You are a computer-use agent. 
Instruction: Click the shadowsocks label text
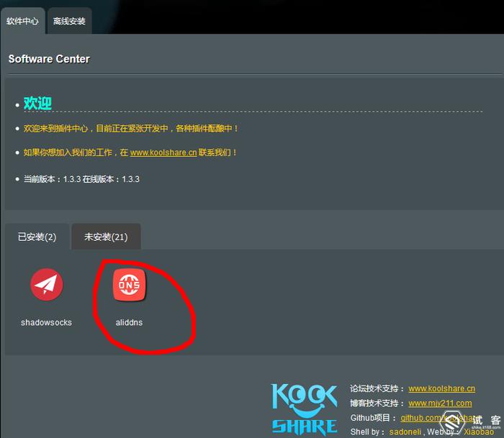click(x=46, y=322)
